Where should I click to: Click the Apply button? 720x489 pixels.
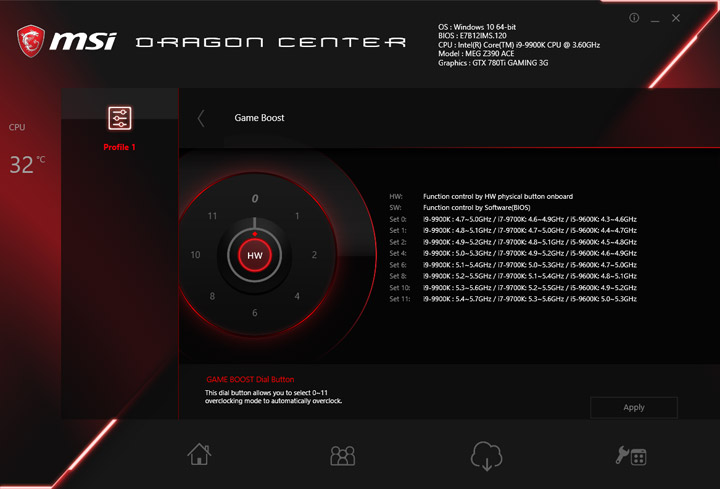(x=634, y=407)
